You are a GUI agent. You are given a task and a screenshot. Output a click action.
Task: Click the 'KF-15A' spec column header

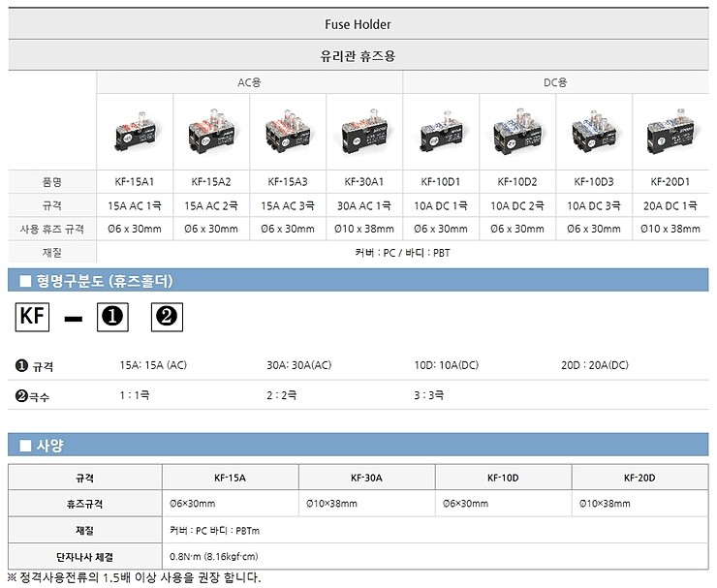230,478
